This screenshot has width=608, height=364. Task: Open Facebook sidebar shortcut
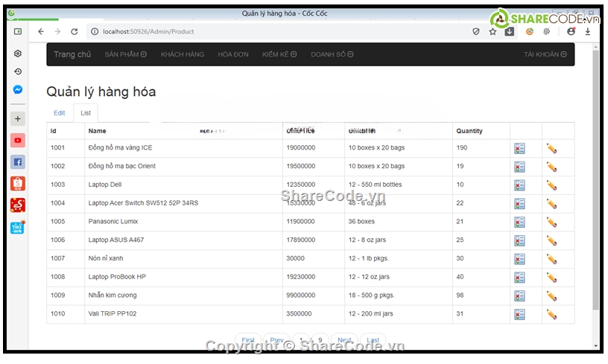pyautogui.click(x=18, y=162)
